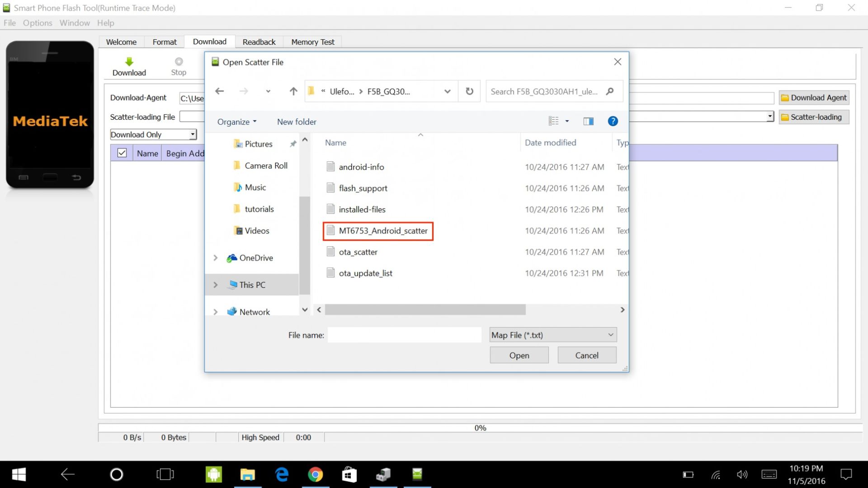Click the taskbar back arrow
The image size is (868, 488).
click(x=68, y=474)
